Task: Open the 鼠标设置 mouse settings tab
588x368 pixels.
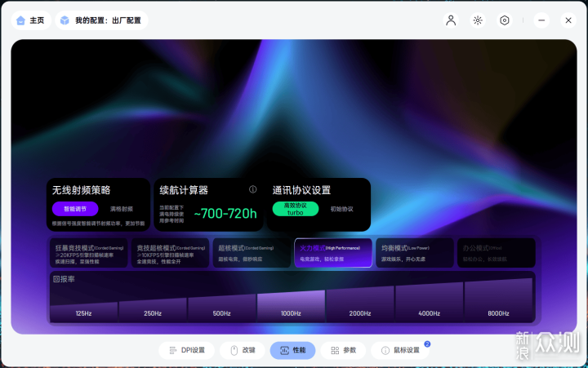Action: point(400,350)
